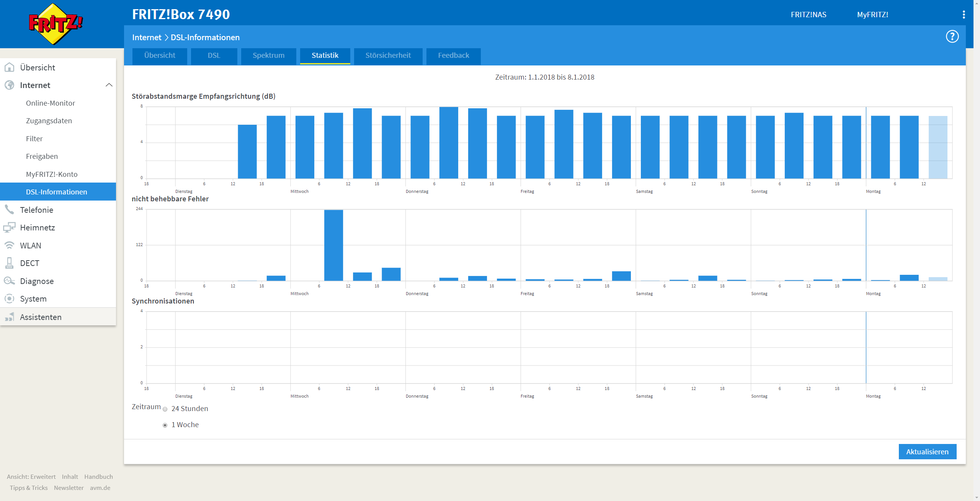Image resolution: width=980 pixels, height=501 pixels.
Task: Click the Heimnetz network icon
Action: 9,228
